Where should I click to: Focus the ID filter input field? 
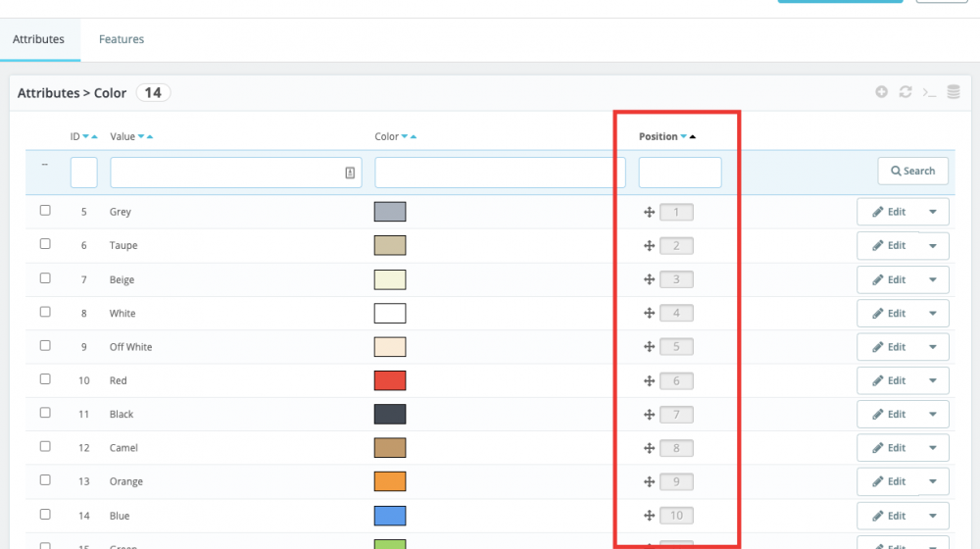[x=83, y=173]
